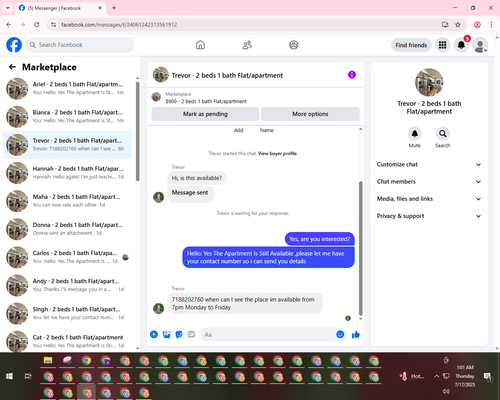This screenshot has width=500, height=400.
Task: Click the 'Hi, is this available?' message
Action: coord(197,178)
